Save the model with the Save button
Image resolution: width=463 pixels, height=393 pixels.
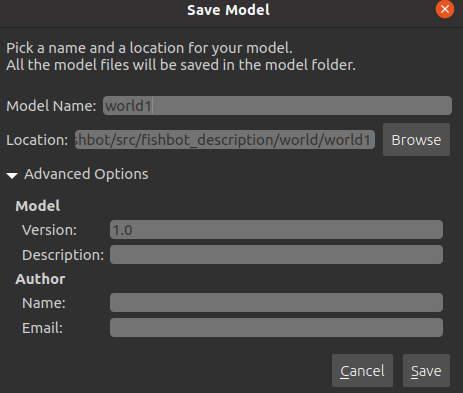pos(426,371)
